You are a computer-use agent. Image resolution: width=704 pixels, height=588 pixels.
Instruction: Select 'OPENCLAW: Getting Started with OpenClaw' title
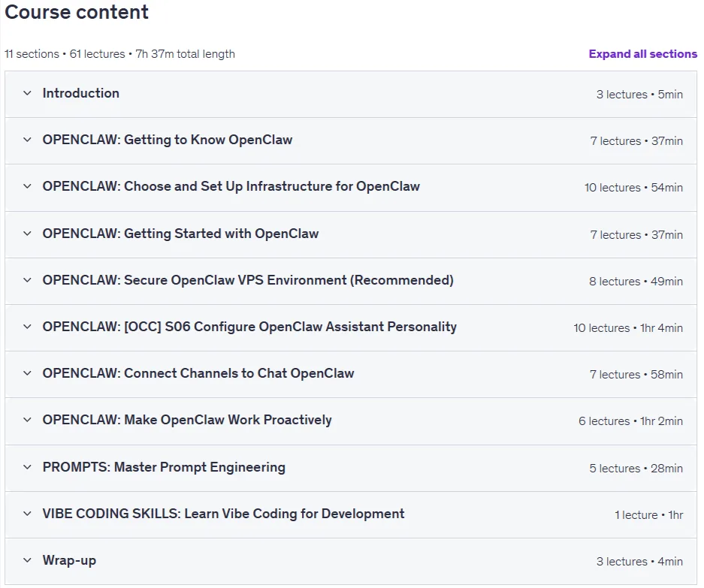pyautogui.click(x=180, y=234)
